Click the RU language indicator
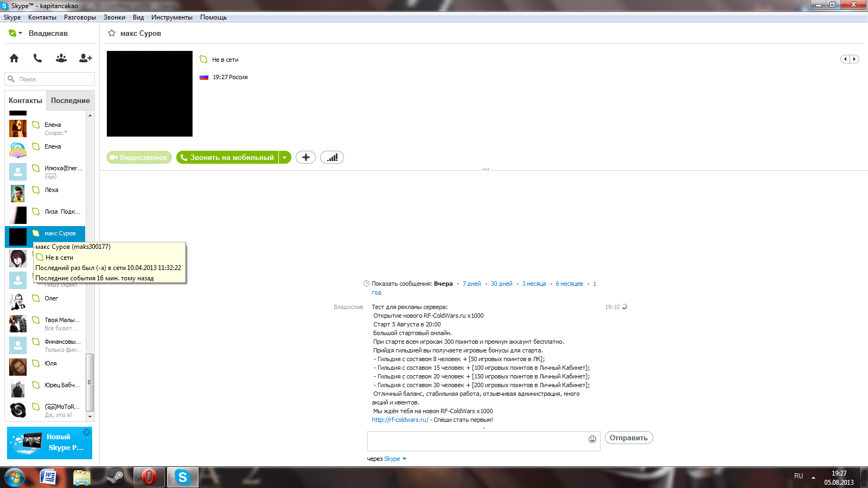The image size is (868, 488). click(799, 476)
